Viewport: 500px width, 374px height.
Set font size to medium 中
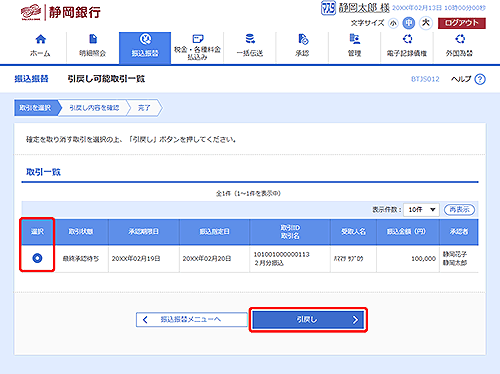point(409,23)
